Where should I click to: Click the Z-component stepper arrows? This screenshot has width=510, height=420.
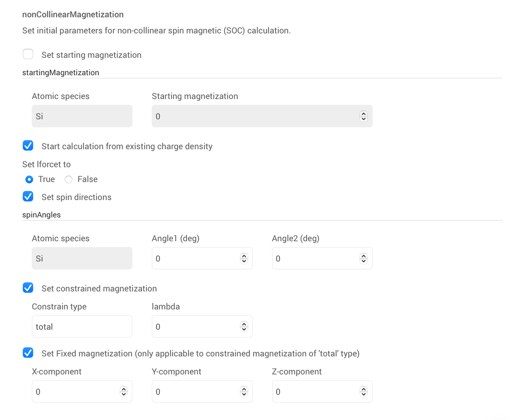(x=364, y=391)
